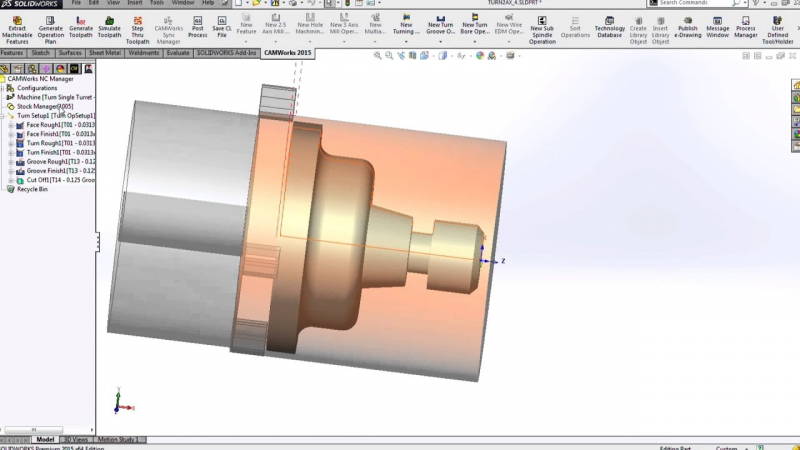Open the New Turn Groove Operation dropdown

click(441, 28)
